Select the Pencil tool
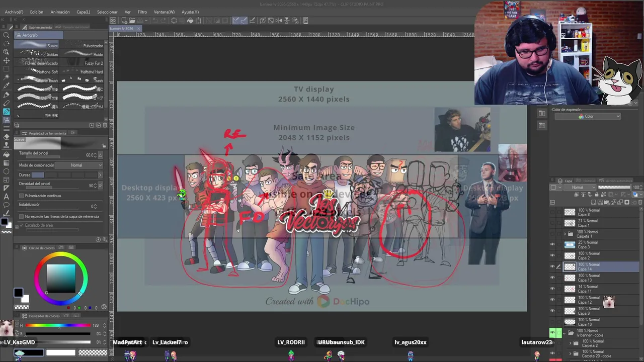This screenshot has width=644, height=362. click(x=7, y=103)
